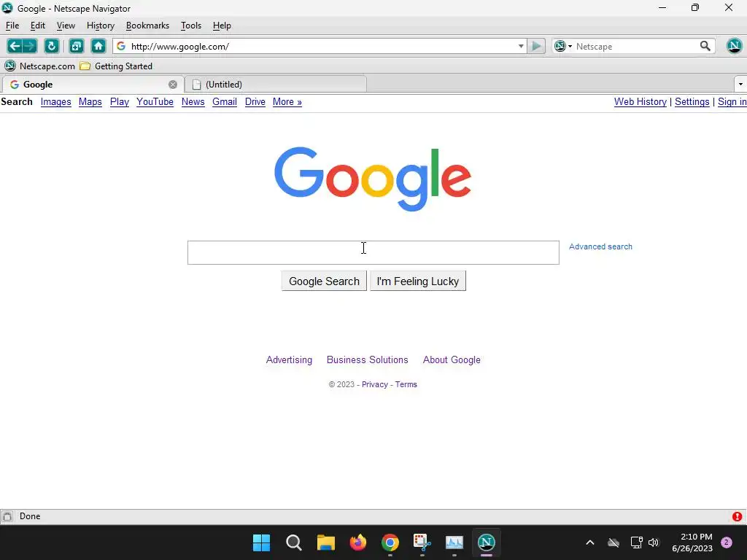Screen dimensions: 747x560
Task: Launch Firefox from the taskbar
Action: point(357,542)
